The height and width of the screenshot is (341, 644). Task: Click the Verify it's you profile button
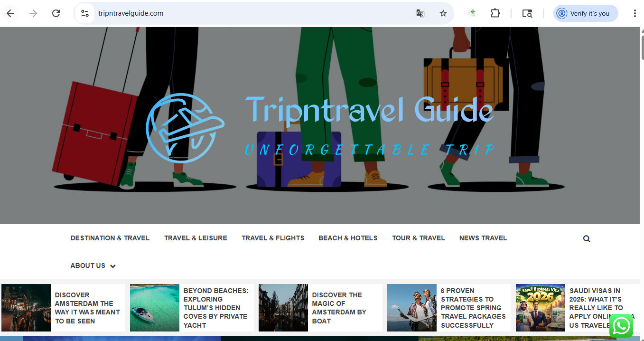pyautogui.click(x=586, y=13)
